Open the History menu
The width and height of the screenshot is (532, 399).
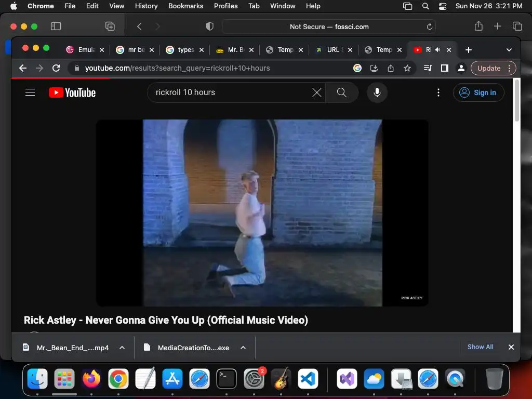pos(146,6)
